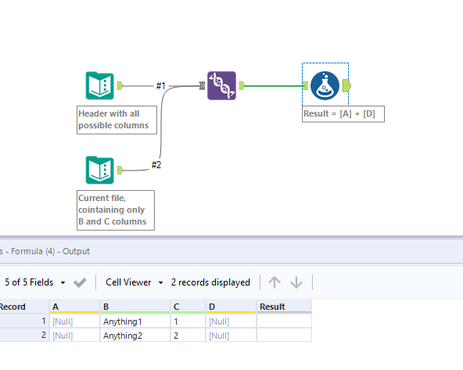
Task: Select column A Null cell in record 2
Action: pyautogui.click(x=75, y=335)
